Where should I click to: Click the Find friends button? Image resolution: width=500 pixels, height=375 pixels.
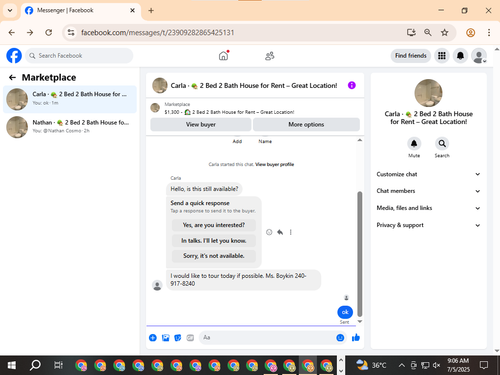(x=411, y=56)
